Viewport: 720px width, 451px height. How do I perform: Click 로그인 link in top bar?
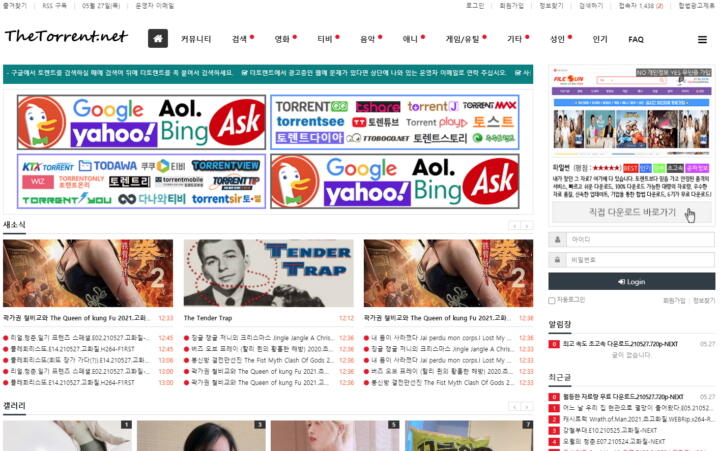click(475, 6)
